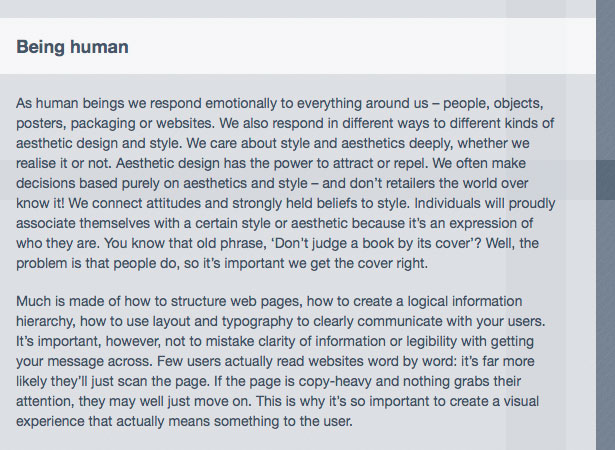The height and width of the screenshot is (450, 615).
Task: Click the dark vertical strip on the right edge
Action: coord(606,225)
